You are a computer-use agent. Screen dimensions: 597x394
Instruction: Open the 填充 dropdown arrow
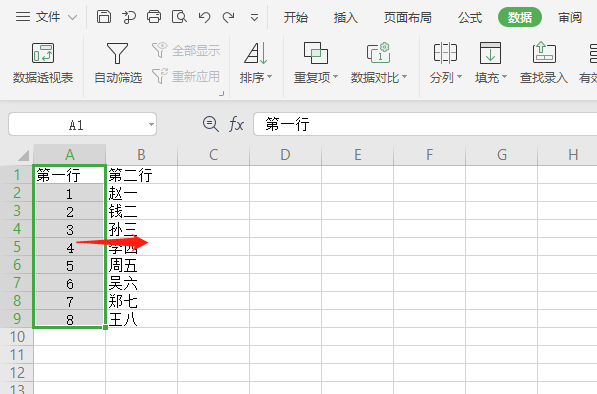coord(504,77)
